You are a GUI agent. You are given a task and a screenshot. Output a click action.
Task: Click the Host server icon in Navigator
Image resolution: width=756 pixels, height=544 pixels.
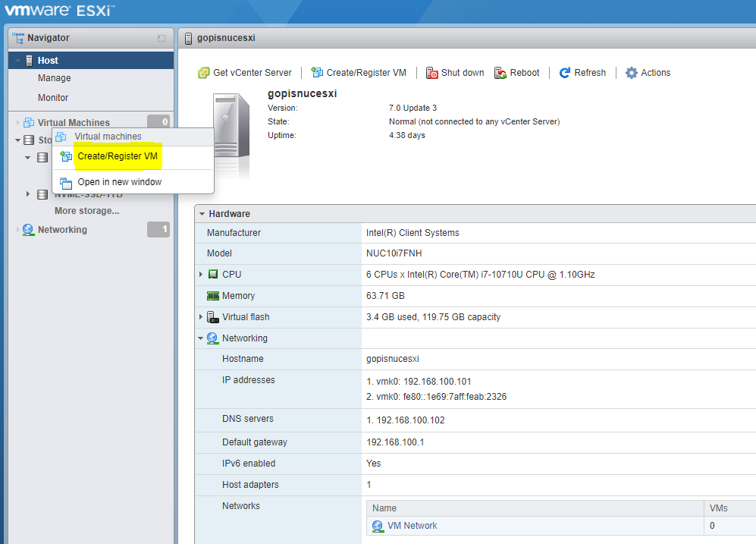(x=29, y=60)
